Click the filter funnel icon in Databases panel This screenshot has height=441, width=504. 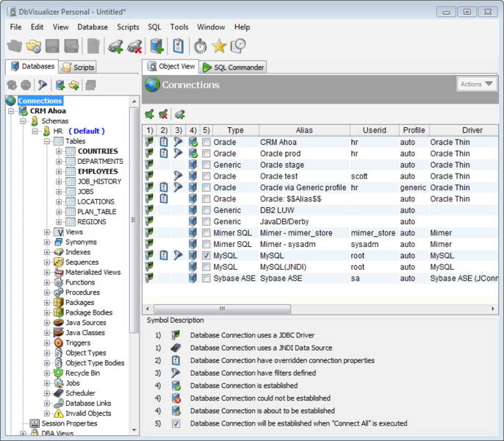(43, 85)
